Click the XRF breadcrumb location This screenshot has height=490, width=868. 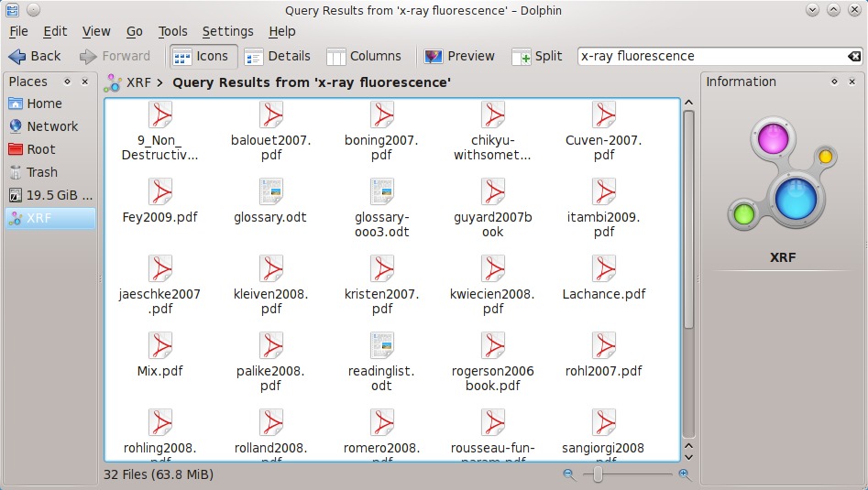[137, 82]
